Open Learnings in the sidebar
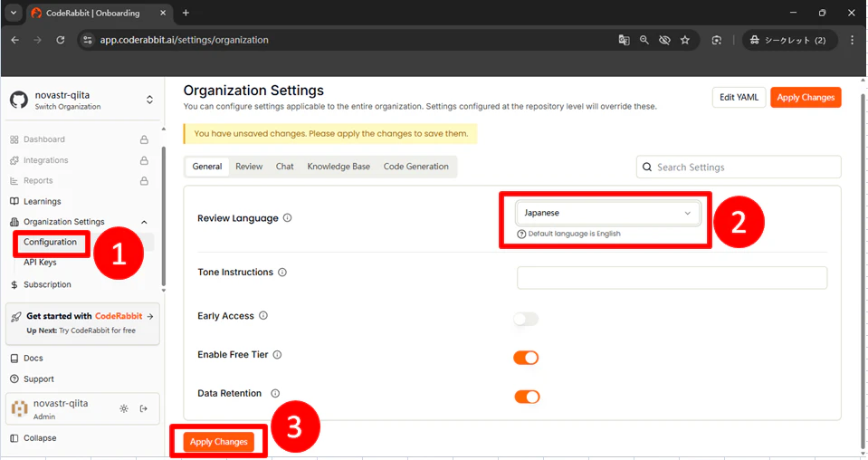 click(x=42, y=201)
